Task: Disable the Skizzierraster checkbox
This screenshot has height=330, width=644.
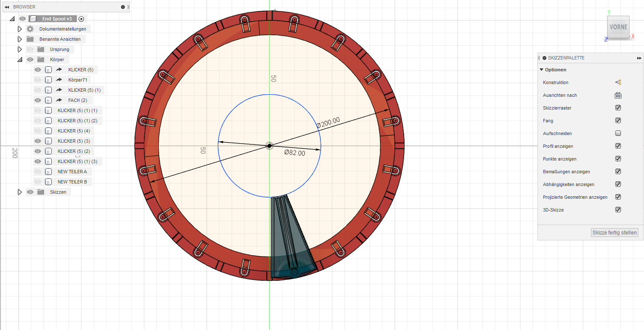Action: [618, 108]
